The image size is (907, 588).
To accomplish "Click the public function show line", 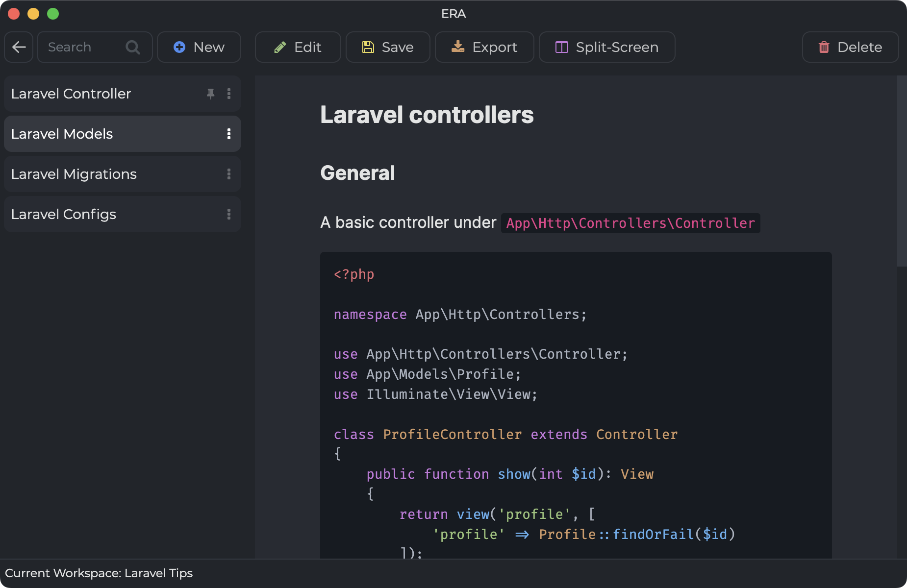I will pos(510,474).
